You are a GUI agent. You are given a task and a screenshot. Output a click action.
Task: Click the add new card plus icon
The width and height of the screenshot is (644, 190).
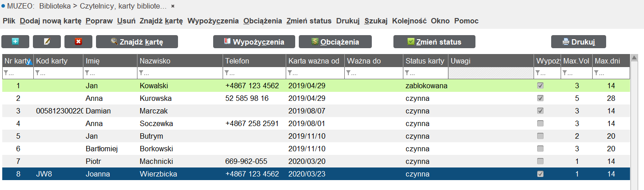point(15,41)
